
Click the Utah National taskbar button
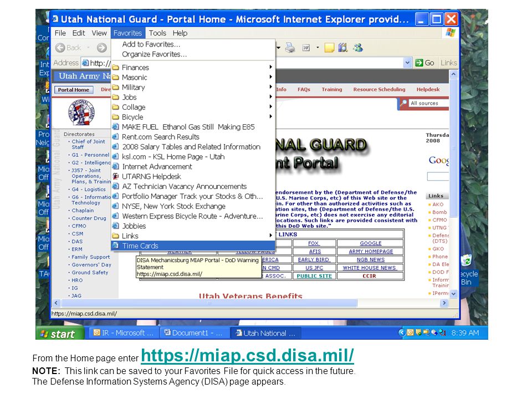coord(265,333)
